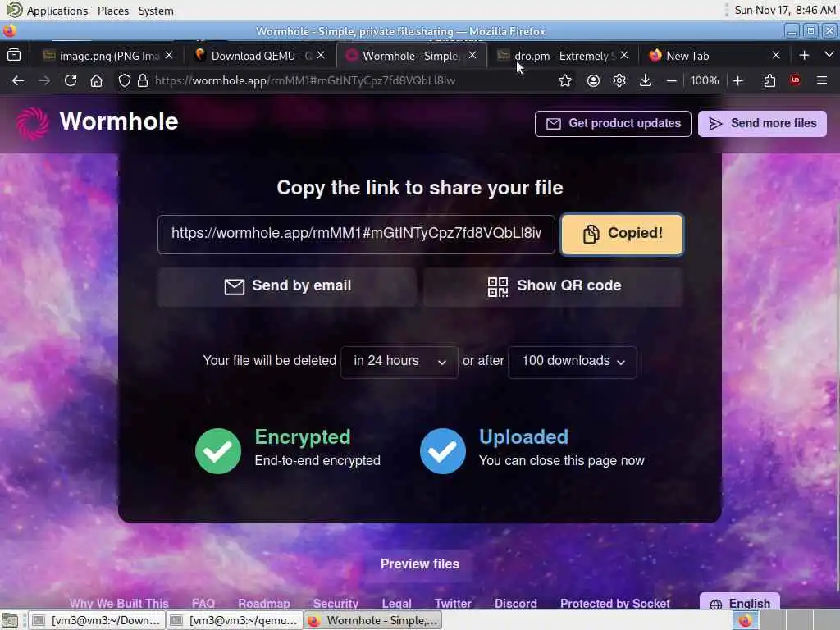Click the clock showing Sun Nov 17

point(785,10)
